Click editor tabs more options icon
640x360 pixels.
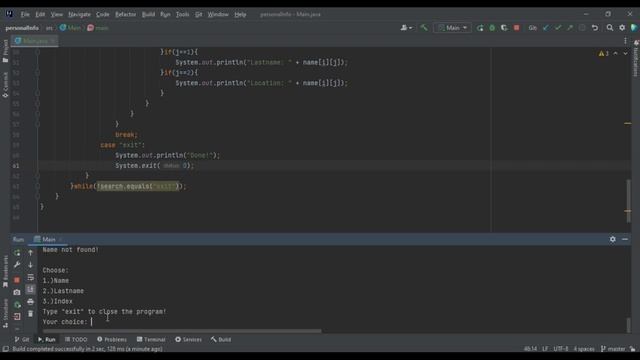625,41
